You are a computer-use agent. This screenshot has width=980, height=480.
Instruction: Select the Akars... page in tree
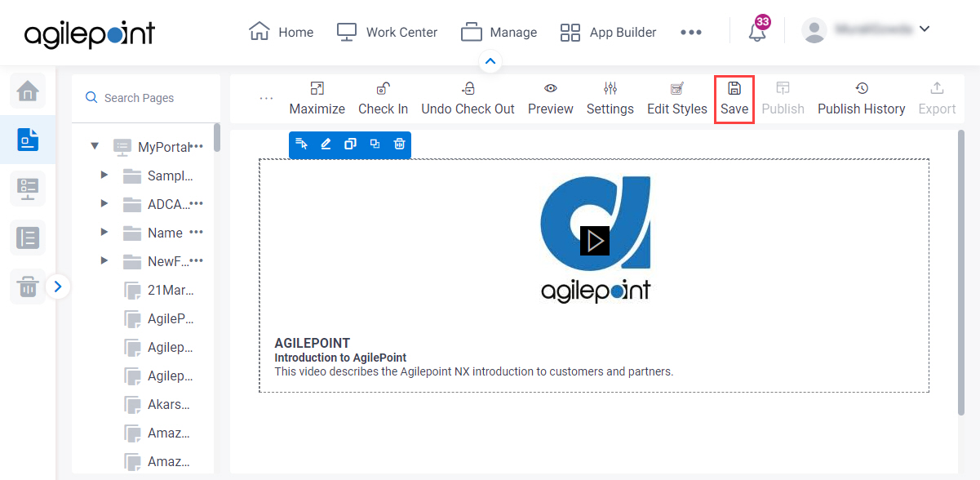pos(158,404)
